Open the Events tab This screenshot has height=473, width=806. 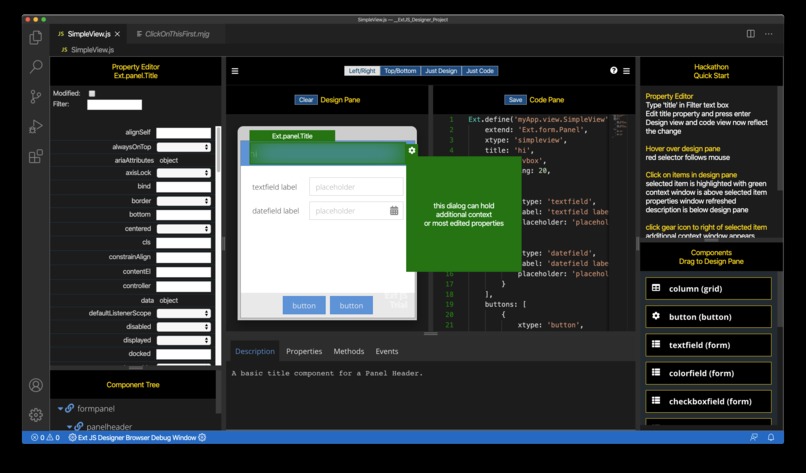coord(387,351)
